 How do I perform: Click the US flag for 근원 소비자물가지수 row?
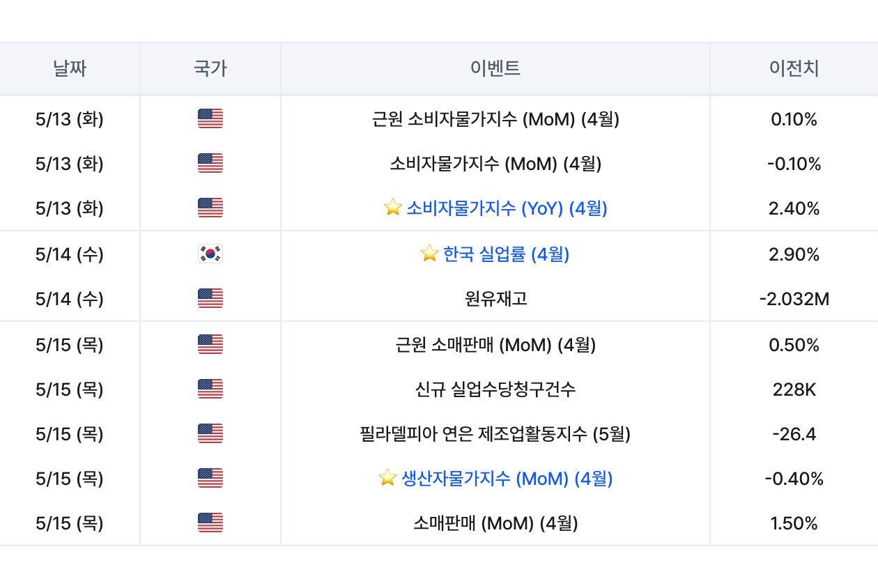[210, 119]
